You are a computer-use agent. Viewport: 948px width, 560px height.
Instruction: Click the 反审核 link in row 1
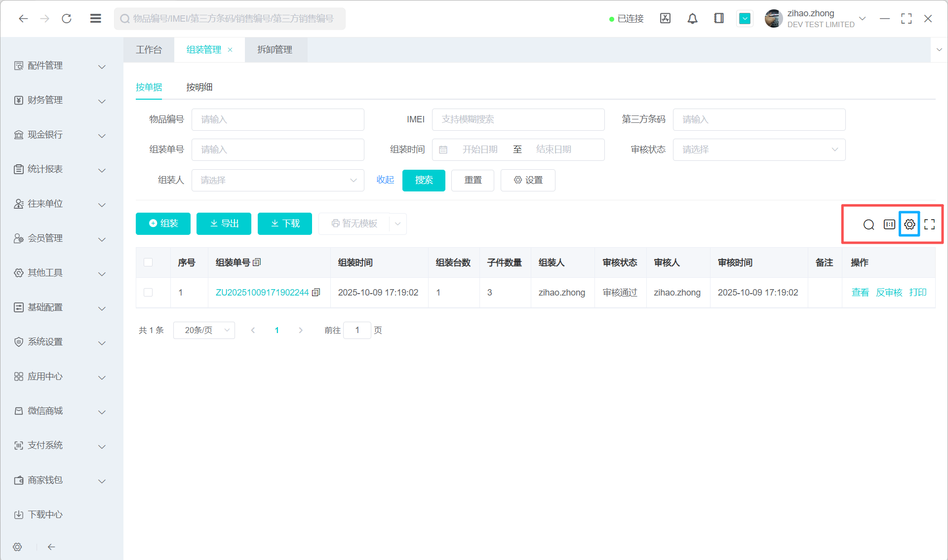coord(889,293)
